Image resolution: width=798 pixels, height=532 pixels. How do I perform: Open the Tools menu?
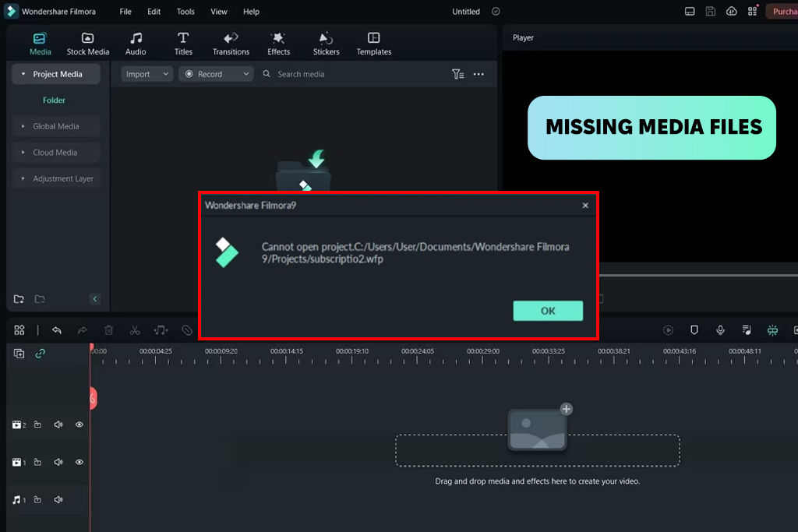[185, 11]
